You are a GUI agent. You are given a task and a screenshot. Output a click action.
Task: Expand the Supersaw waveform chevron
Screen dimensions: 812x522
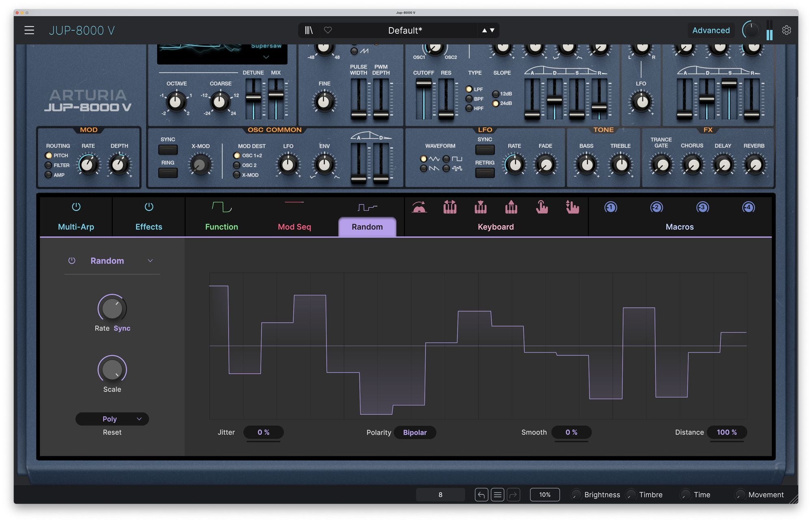266,57
